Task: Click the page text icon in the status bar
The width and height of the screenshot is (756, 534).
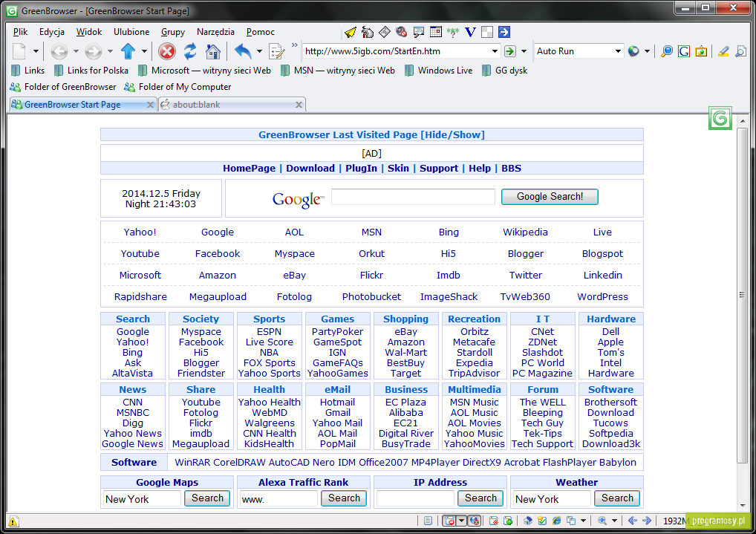Action: [428, 521]
